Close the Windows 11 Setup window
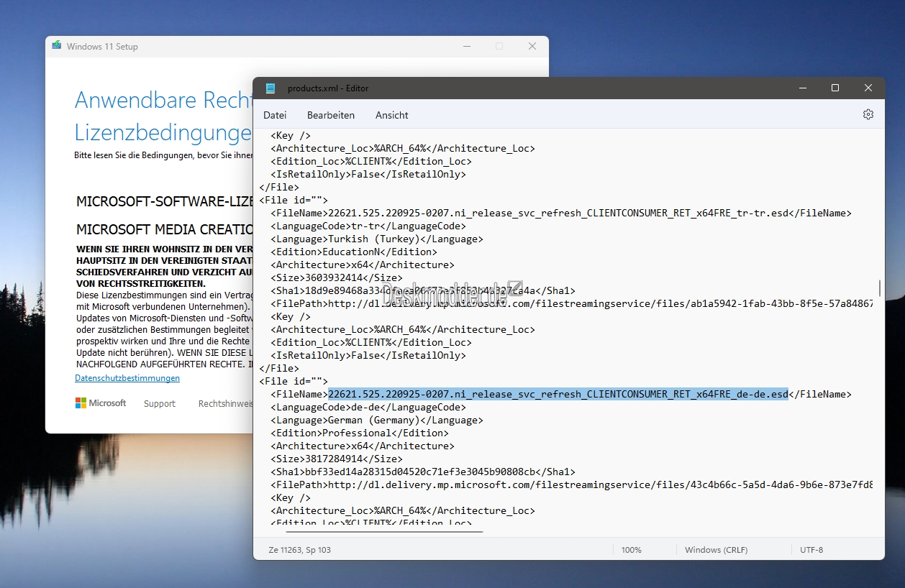Image resolution: width=905 pixels, height=588 pixels. 532,46
